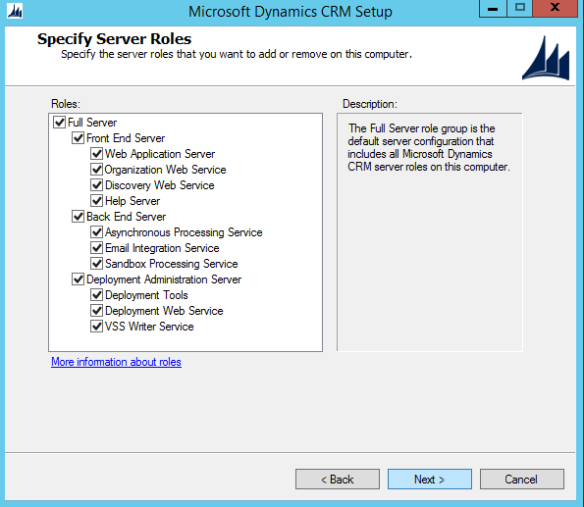Go back with the Back button
Image resolution: width=584 pixels, height=507 pixels.
(x=337, y=479)
